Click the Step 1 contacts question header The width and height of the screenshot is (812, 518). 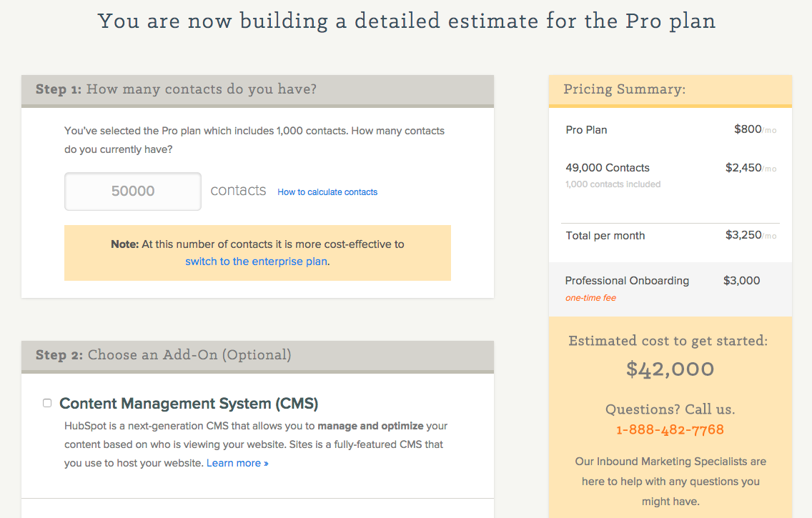coord(257,91)
